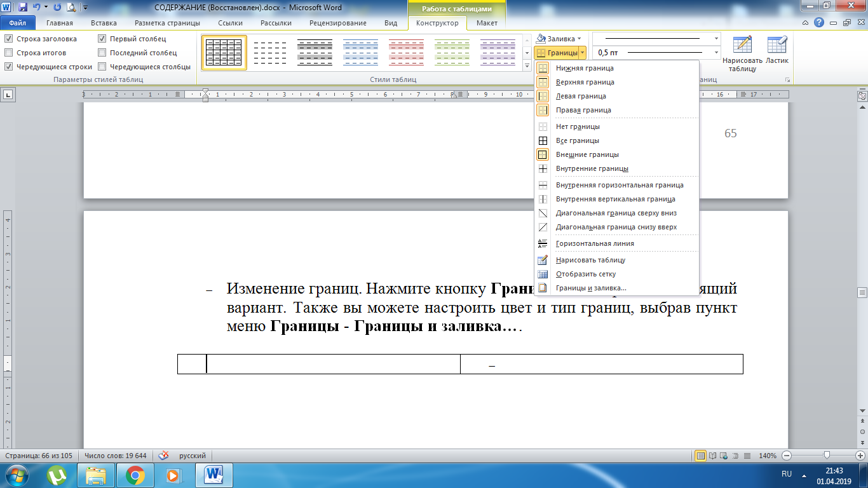Image resolution: width=868 pixels, height=488 pixels.
Task: Open the border dialog launcher corner
Action: [788, 80]
